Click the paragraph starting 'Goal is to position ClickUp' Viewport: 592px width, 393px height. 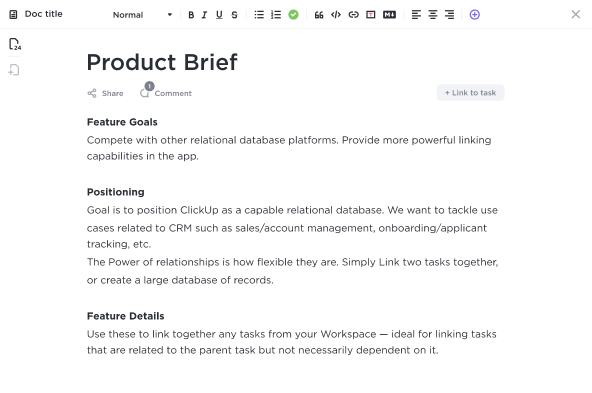click(x=292, y=227)
